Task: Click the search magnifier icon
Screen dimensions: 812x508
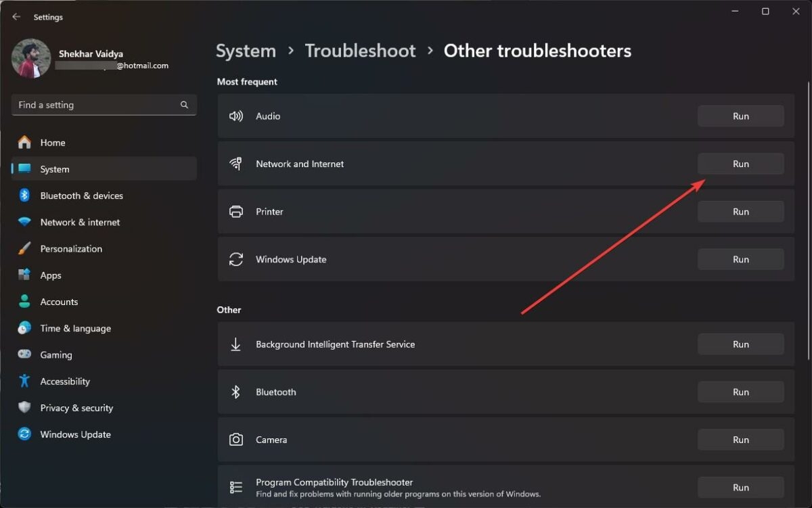Action: coord(184,105)
